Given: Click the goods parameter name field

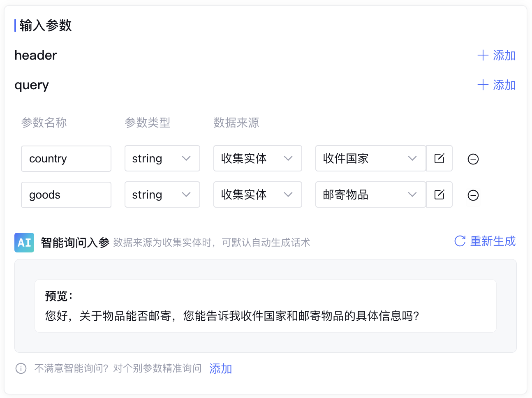Looking at the screenshot, I should tap(66, 195).
